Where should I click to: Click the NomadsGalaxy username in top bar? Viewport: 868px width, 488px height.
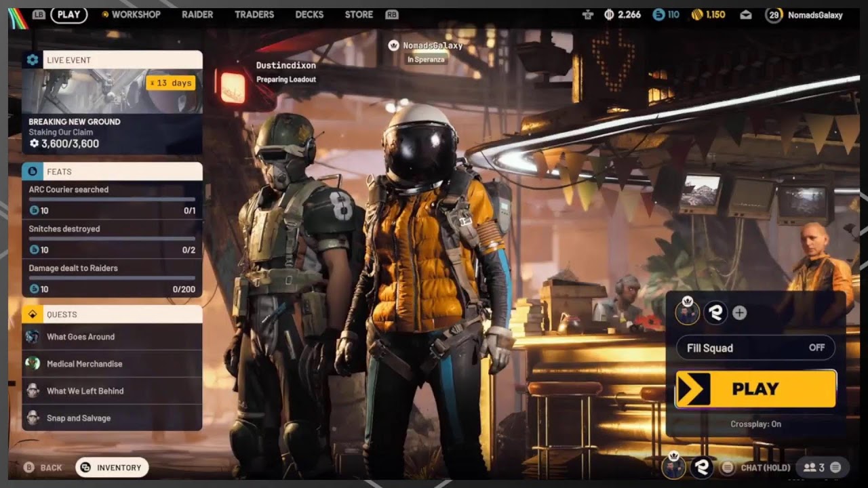coord(815,14)
